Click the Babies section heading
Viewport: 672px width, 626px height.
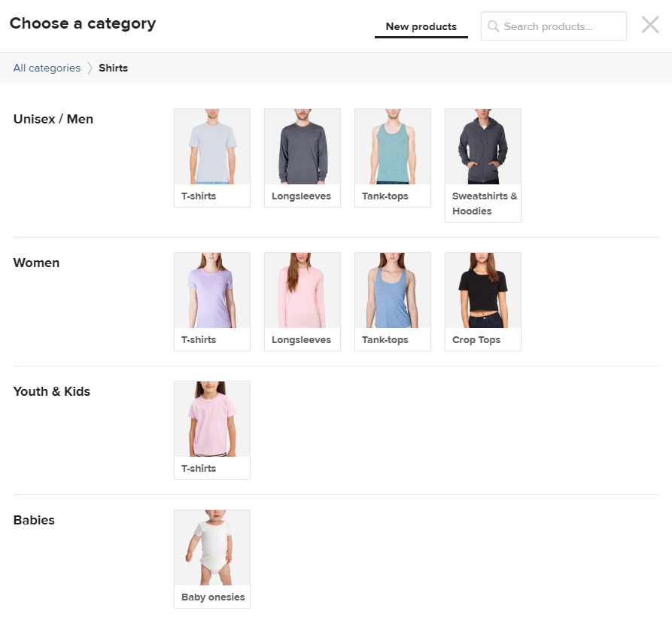coord(34,520)
